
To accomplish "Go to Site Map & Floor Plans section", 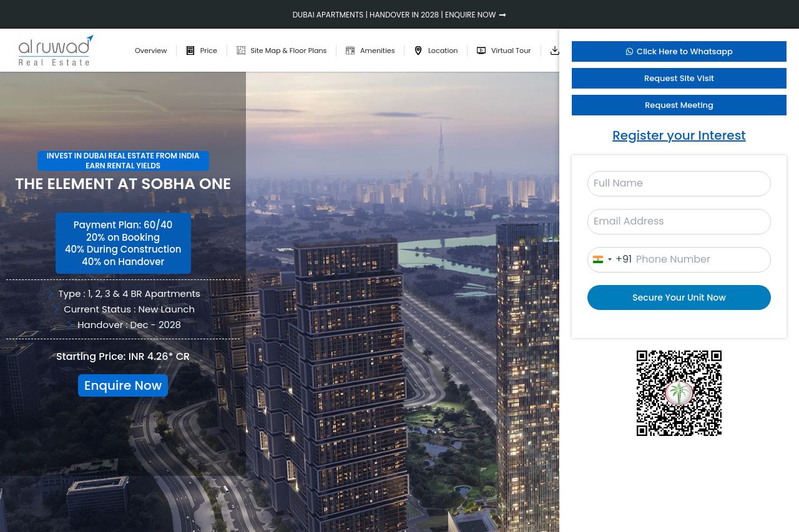I will pos(288,51).
